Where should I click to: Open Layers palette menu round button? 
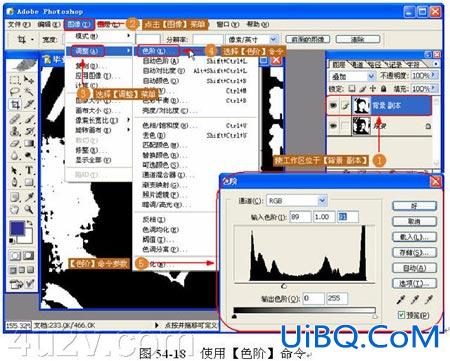436,63
